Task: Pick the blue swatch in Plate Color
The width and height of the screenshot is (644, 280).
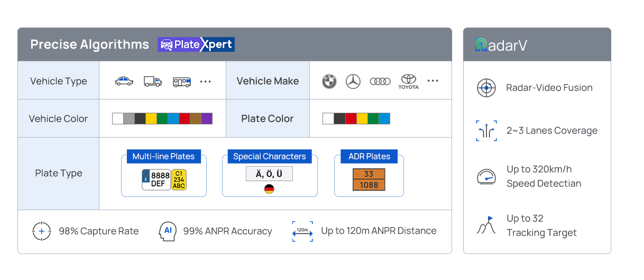Action: click(384, 119)
